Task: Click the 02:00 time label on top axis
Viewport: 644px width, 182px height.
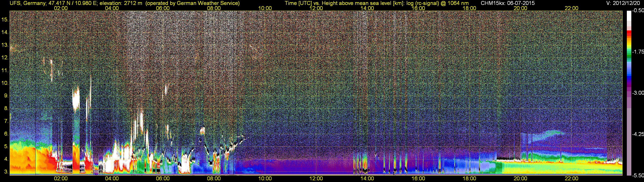Action: click(x=61, y=8)
